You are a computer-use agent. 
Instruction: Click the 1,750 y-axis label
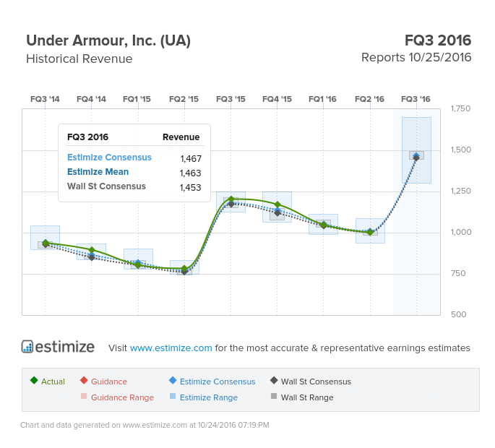click(x=460, y=108)
